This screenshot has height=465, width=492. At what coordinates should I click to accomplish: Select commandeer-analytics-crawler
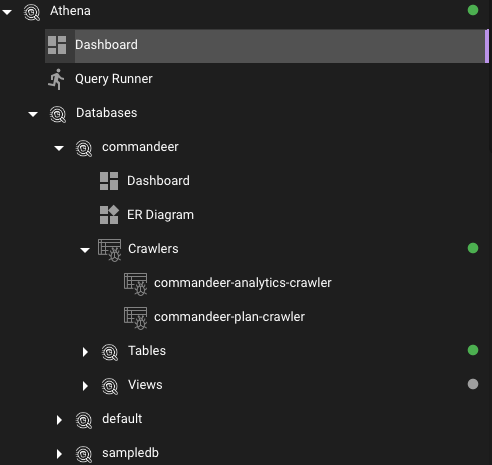[x=243, y=283]
